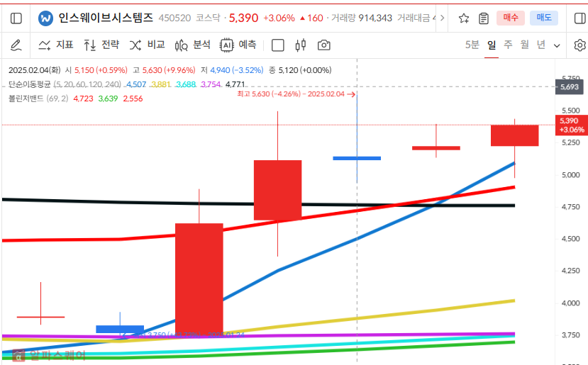588x365 pixels.
Task: Select the 주 weekly timeframe tab
Action: (508, 45)
